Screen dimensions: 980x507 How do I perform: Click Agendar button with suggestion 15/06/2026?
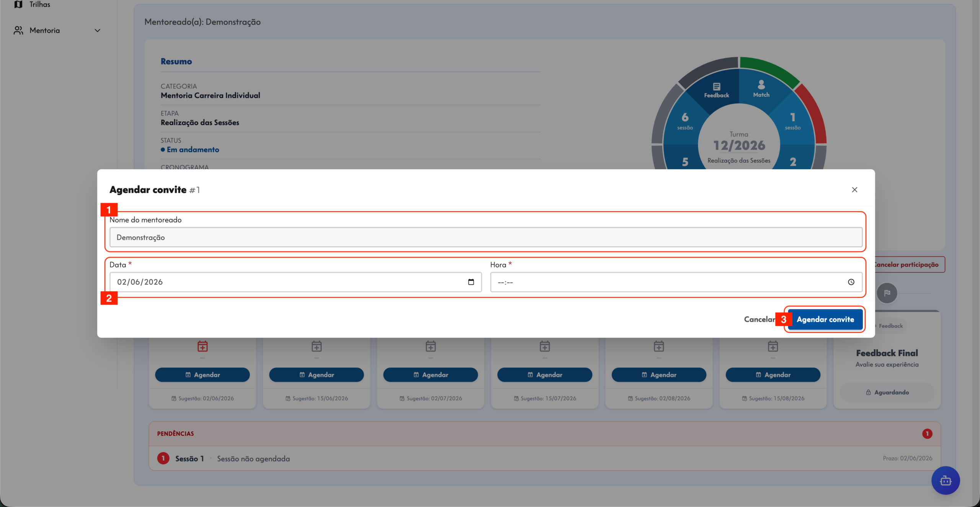point(316,375)
